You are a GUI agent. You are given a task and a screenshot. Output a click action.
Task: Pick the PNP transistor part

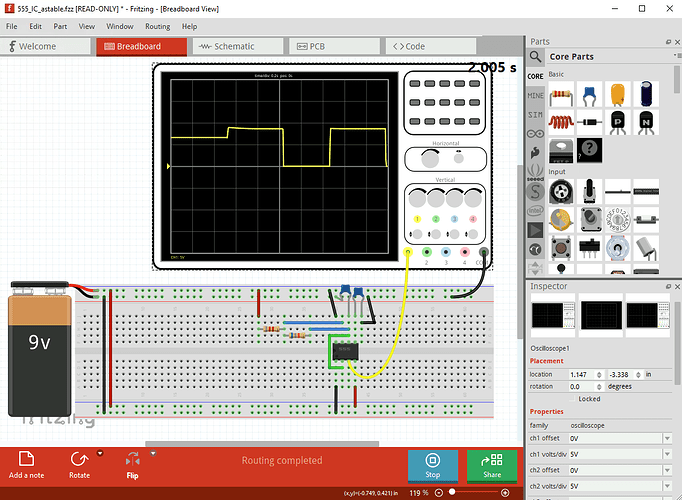click(x=618, y=123)
